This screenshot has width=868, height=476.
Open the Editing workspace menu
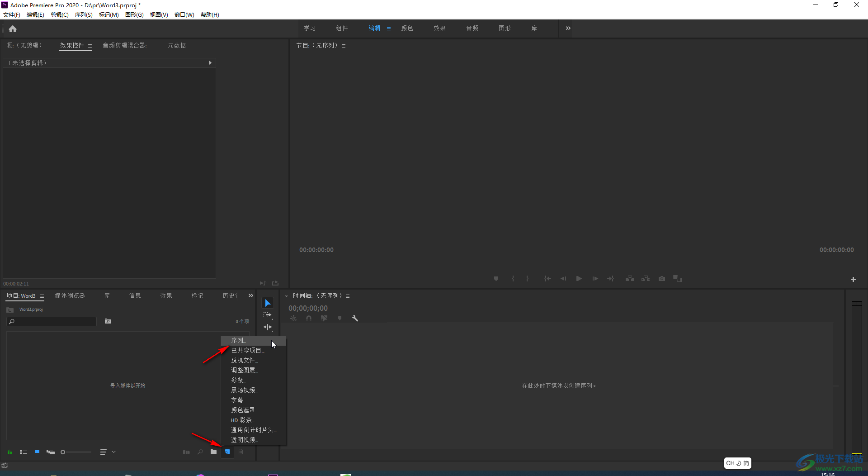[x=389, y=29]
